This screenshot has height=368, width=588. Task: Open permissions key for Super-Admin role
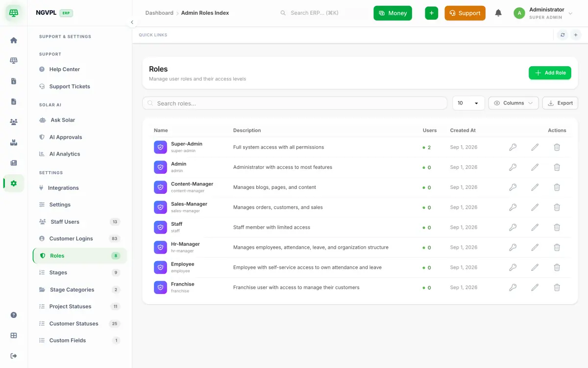pyautogui.click(x=513, y=147)
